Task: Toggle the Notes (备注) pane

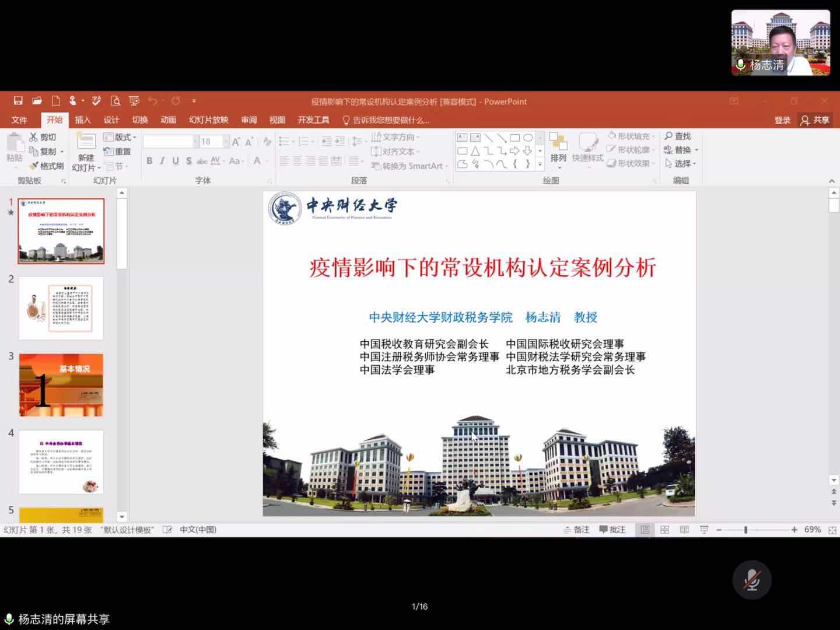Action: click(x=577, y=530)
